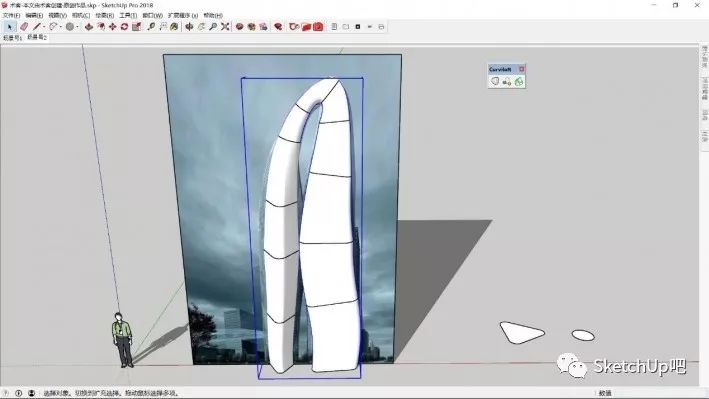Switch to the second scene tab
This screenshot has width=709, height=399.
click(x=37, y=38)
